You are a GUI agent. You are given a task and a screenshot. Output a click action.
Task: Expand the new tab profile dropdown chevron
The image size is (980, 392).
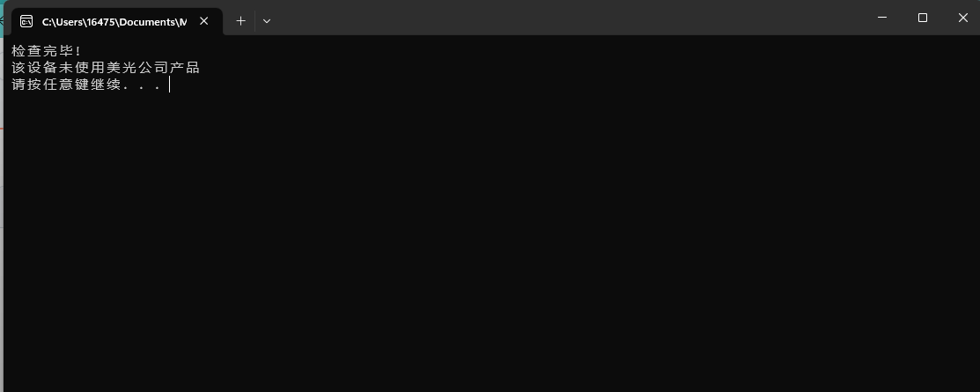coord(267,20)
